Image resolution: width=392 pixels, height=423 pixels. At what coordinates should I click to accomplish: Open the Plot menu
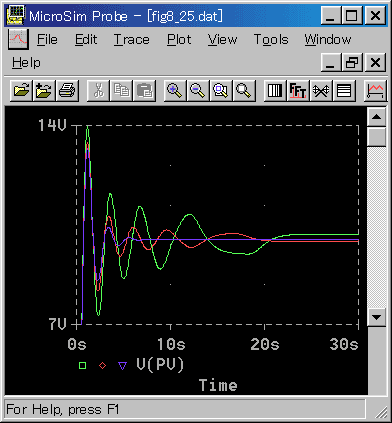click(179, 40)
